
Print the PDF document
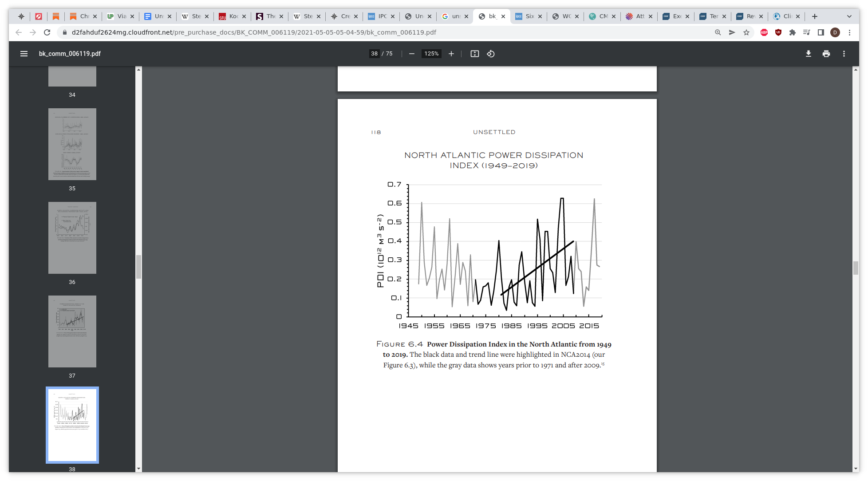click(x=826, y=54)
